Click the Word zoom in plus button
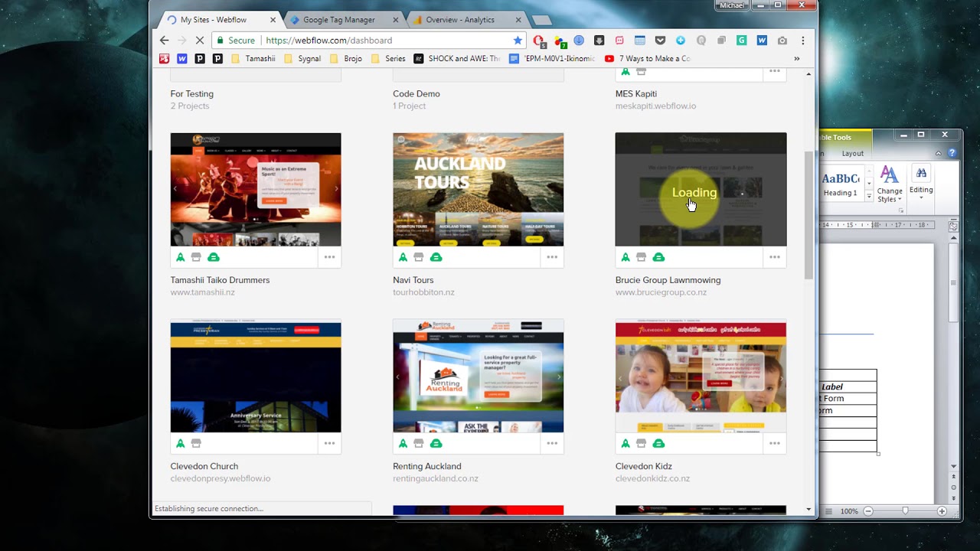This screenshot has height=551, width=980. tap(942, 511)
